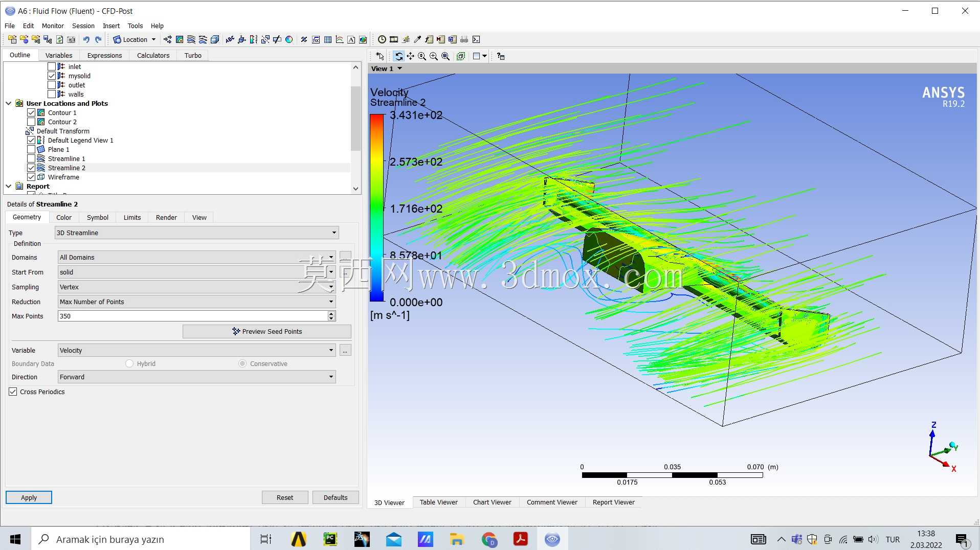Click the Fit View magnifier icon
This screenshot has height=550, width=980.
(x=446, y=56)
